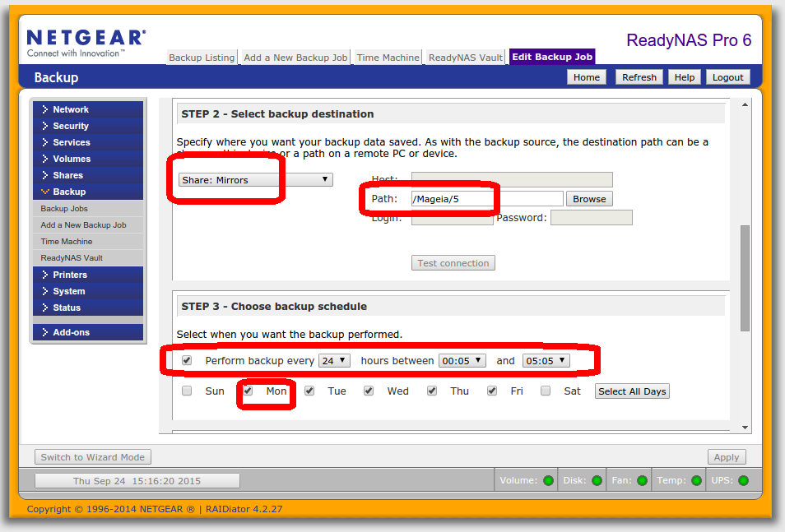
Task: Open the backup interval 24 hours dropdown
Action: [x=334, y=361]
